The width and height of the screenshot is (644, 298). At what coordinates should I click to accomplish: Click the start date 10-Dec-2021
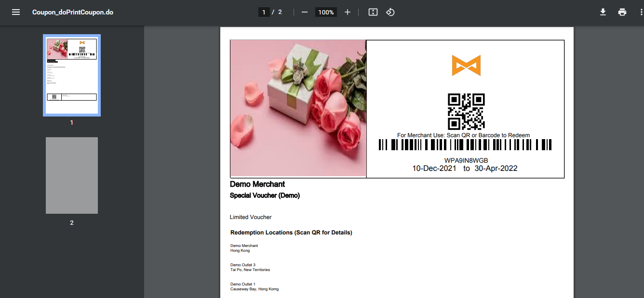pos(435,168)
